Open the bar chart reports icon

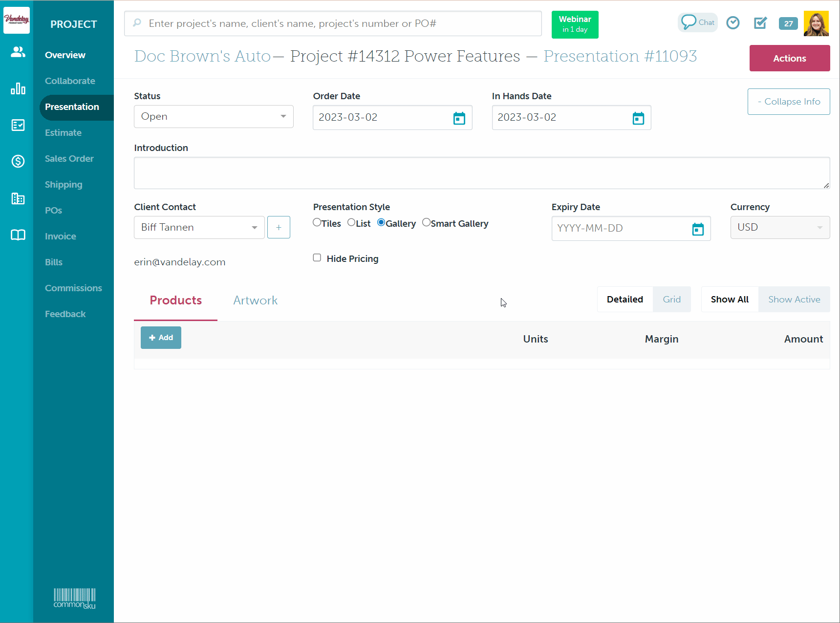tap(18, 88)
